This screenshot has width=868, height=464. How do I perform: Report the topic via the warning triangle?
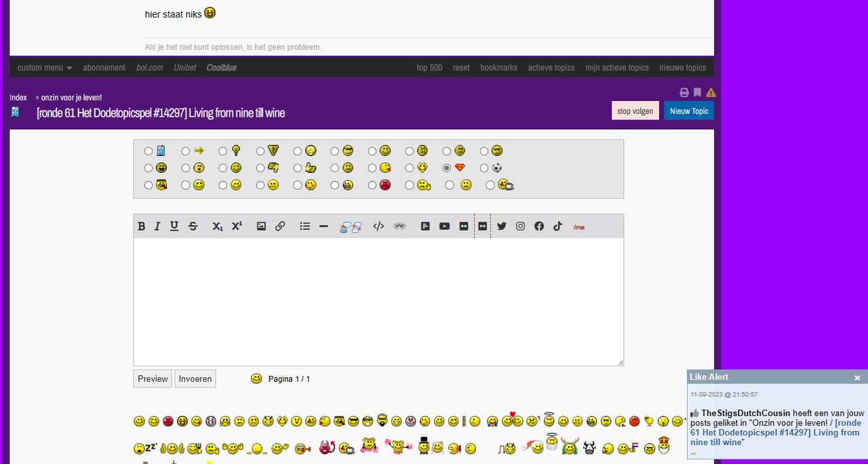[x=711, y=93]
